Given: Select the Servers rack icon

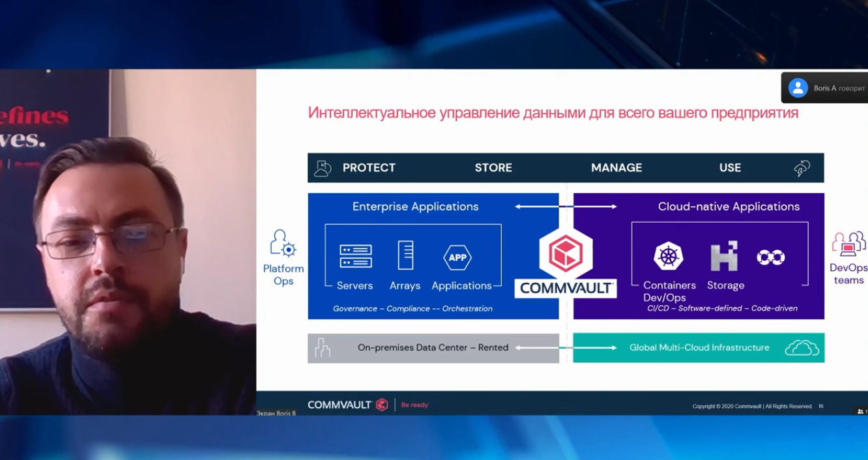Looking at the screenshot, I should [x=356, y=256].
